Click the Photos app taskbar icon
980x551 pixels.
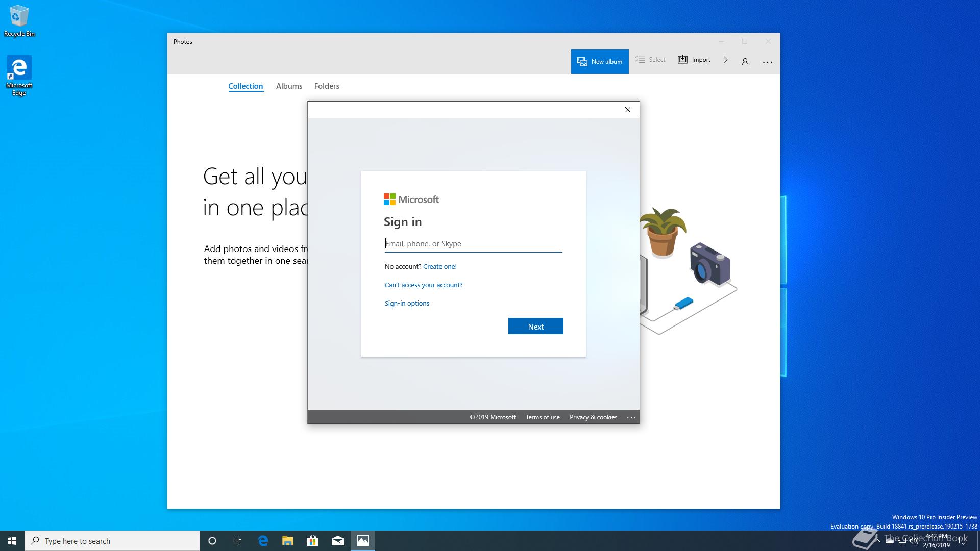click(363, 541)
